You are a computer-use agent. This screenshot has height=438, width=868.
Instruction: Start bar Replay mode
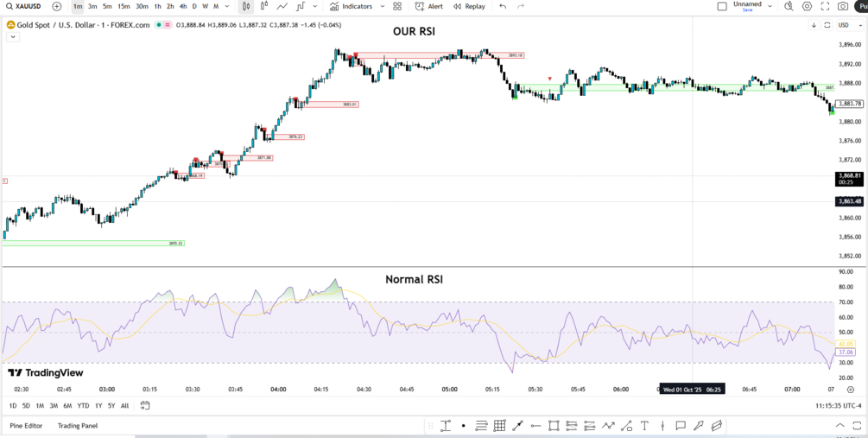pyautogui.click(x=469, y=7)
